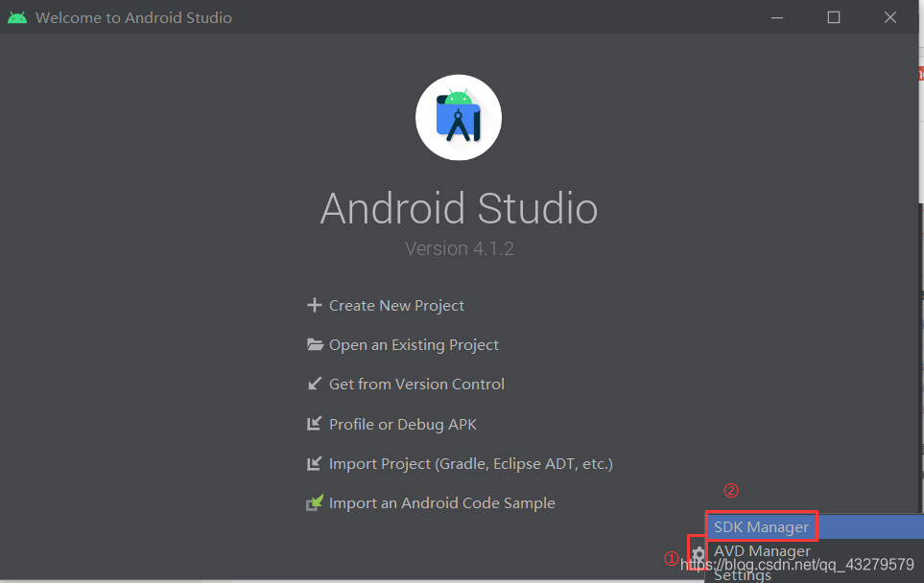Open Profile or Debug APK
This screenshot has height=583, width=924.
402,424
